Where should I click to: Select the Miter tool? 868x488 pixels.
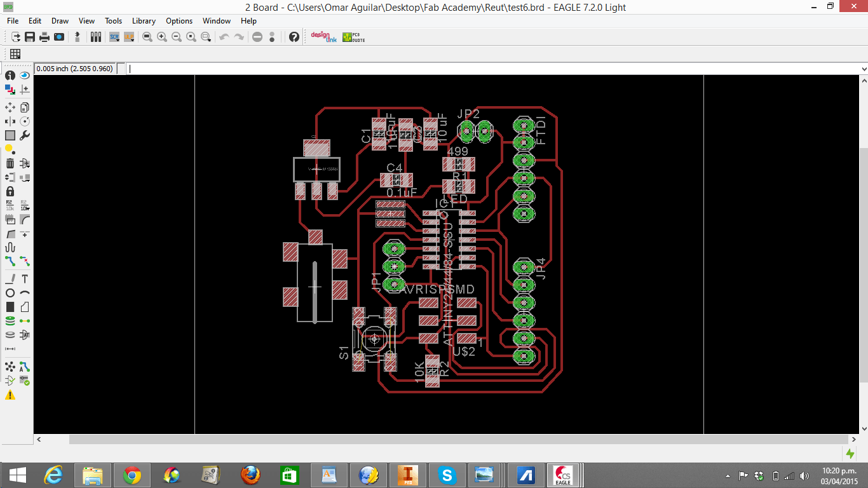tap(25, 219)
